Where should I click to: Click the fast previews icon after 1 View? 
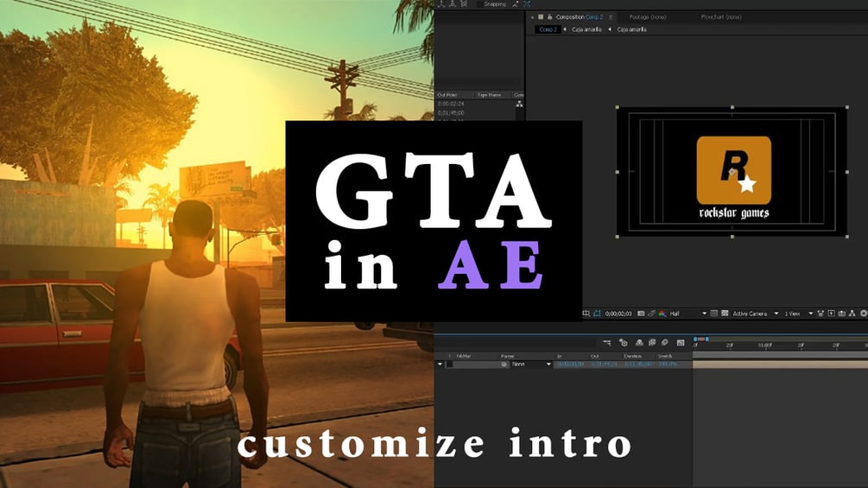pyautogui.click(x=821, y=314)
